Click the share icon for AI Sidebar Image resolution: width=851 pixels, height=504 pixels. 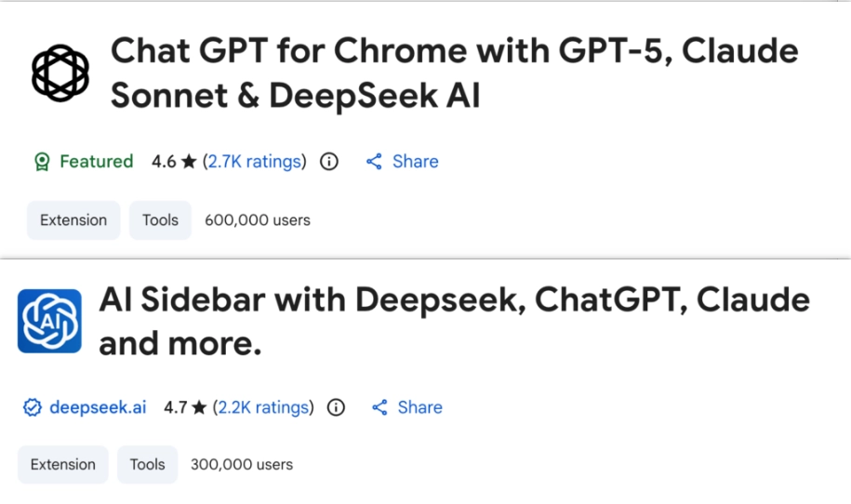(x=379, y=407)
